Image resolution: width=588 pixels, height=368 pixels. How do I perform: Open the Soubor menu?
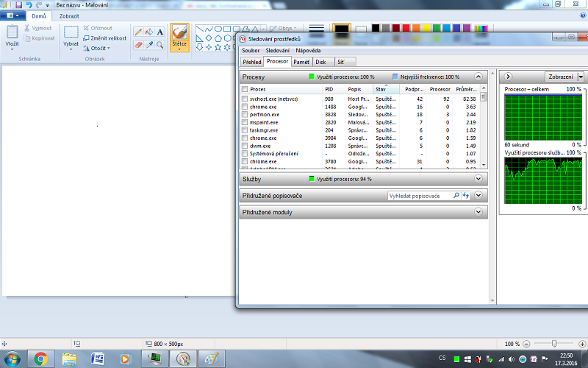click(251, 50)
